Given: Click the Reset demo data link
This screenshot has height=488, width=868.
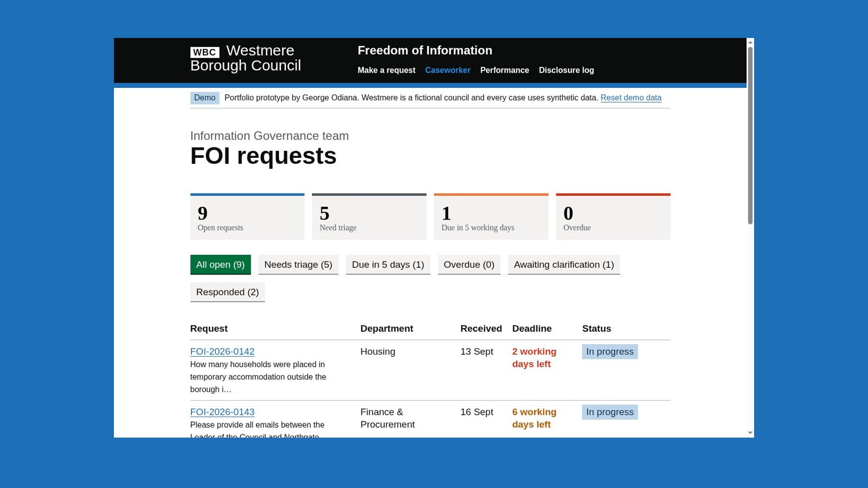Looking at the screenshot, I should (631, 98).
